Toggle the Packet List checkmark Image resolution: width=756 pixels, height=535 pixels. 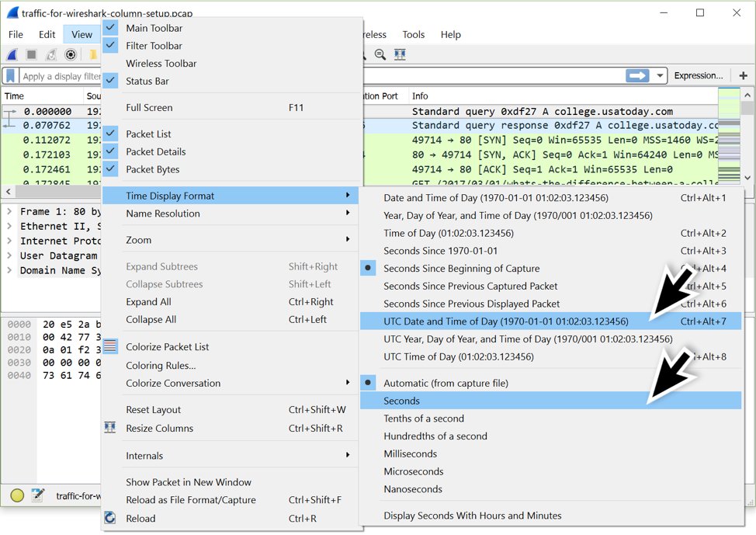110,133
